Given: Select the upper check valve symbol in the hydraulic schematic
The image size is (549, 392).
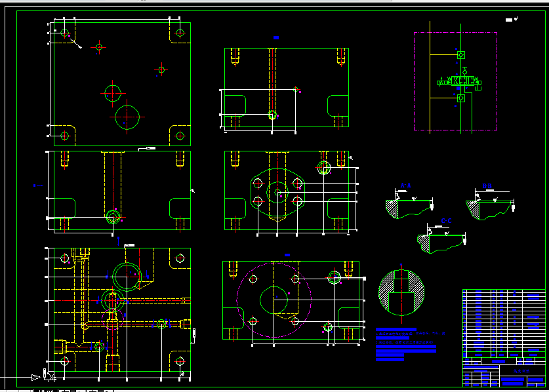Looking at the screenshot, I should pos(460,55).
